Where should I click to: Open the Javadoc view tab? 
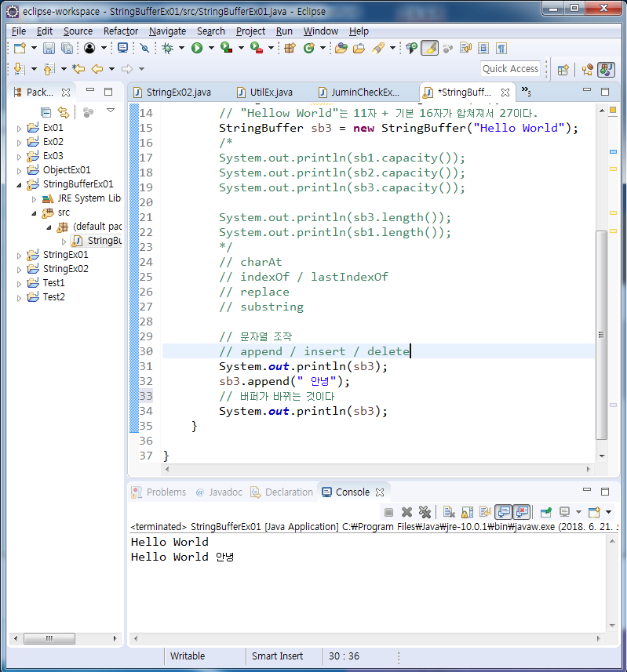pyautogui.click(x=219, y=492)
